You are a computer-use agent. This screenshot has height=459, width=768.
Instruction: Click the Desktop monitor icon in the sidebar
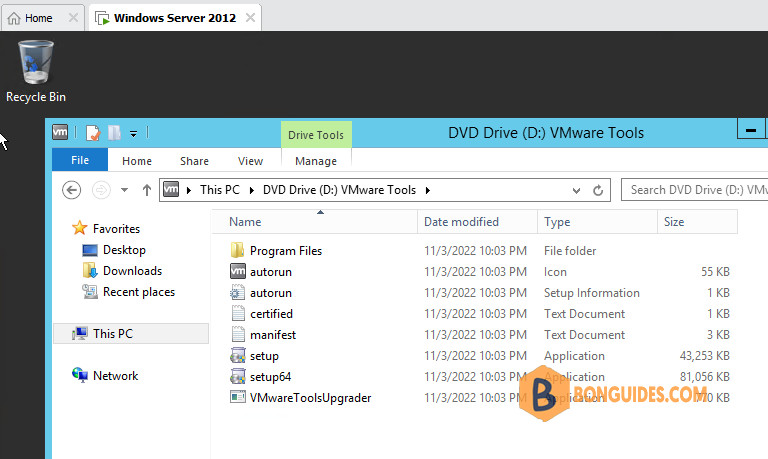coord(90,250)
